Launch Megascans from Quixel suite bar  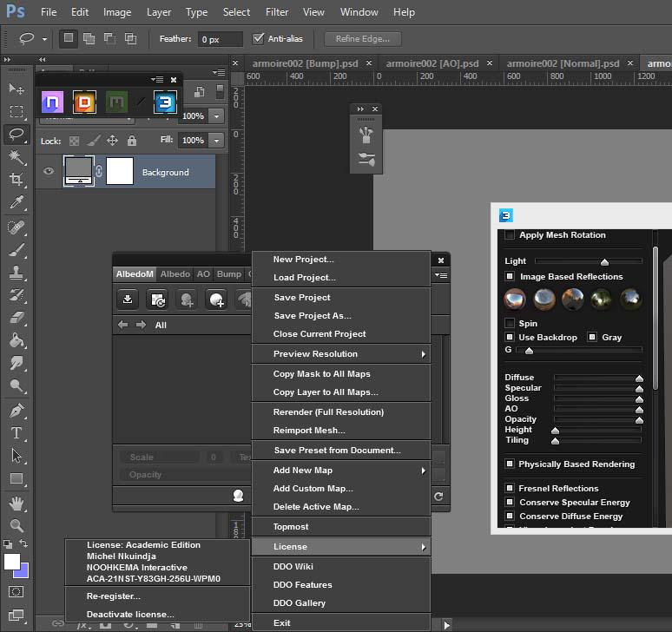click(x=116, y=102)
